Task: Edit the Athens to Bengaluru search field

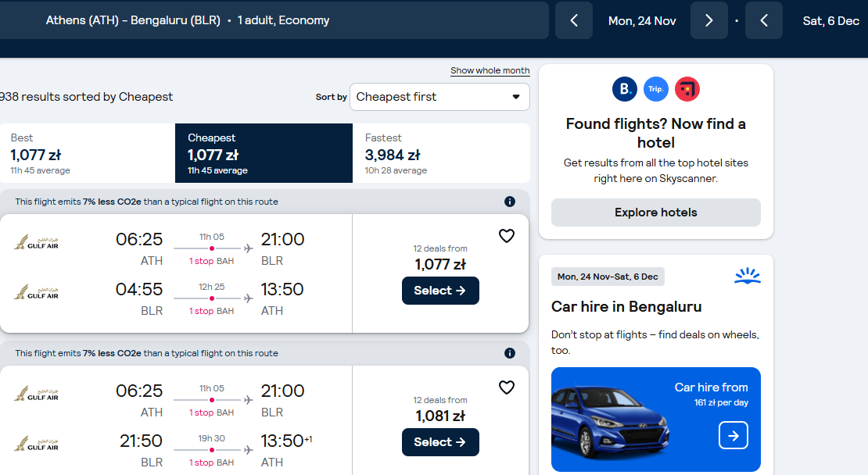Action: [x=274, y=20]
